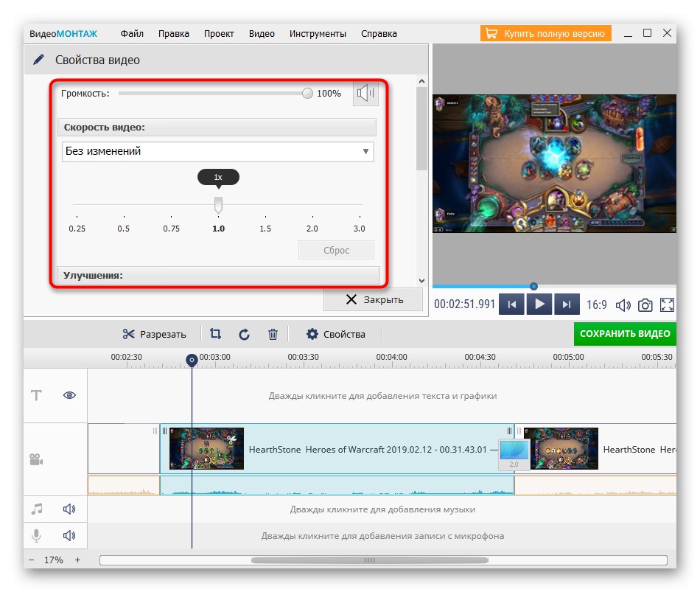
Task: Click the Громкость slider knob
Action: (x=307, y=93)
